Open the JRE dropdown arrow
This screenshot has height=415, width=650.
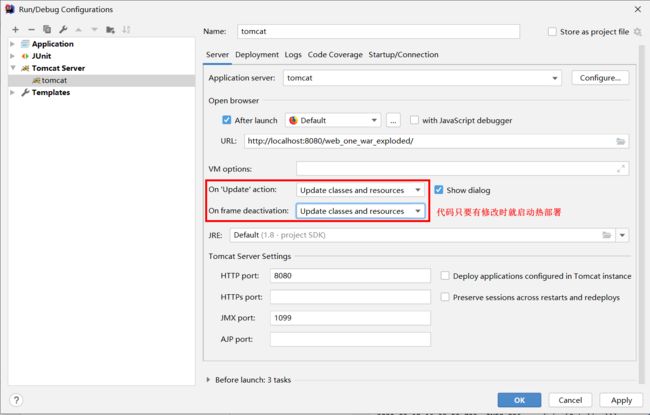[x=622, y=235]
